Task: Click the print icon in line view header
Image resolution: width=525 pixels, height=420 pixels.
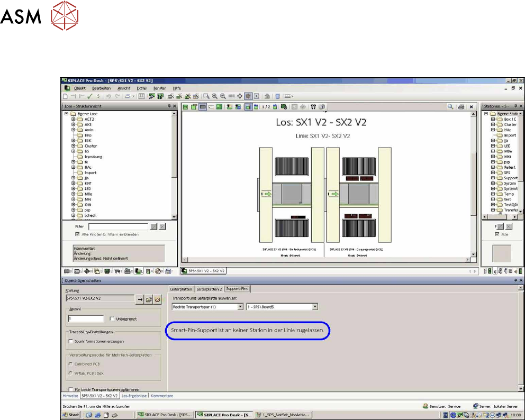Action: coord(461,107)
